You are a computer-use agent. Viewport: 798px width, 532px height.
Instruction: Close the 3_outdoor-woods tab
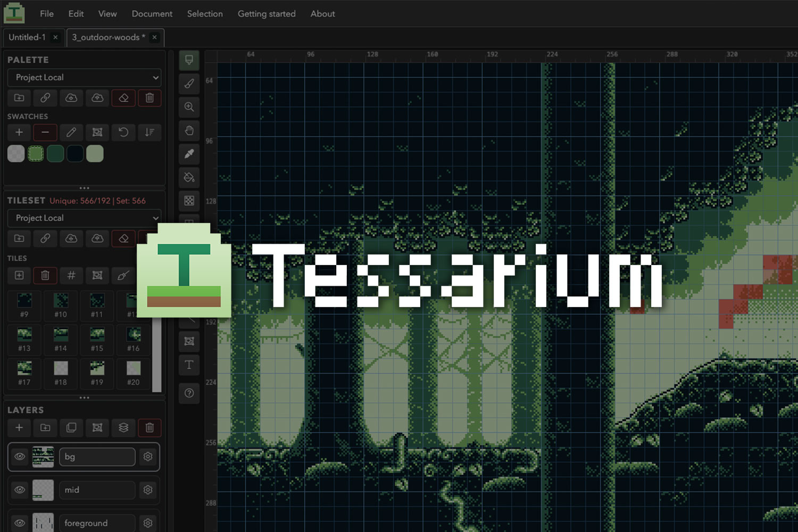pyautogui.click(x=154, y=37)
